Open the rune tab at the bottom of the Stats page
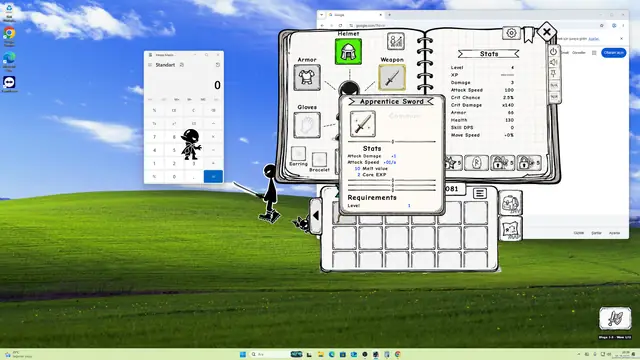Screen dimensions: 640x360 coord(476,163)
